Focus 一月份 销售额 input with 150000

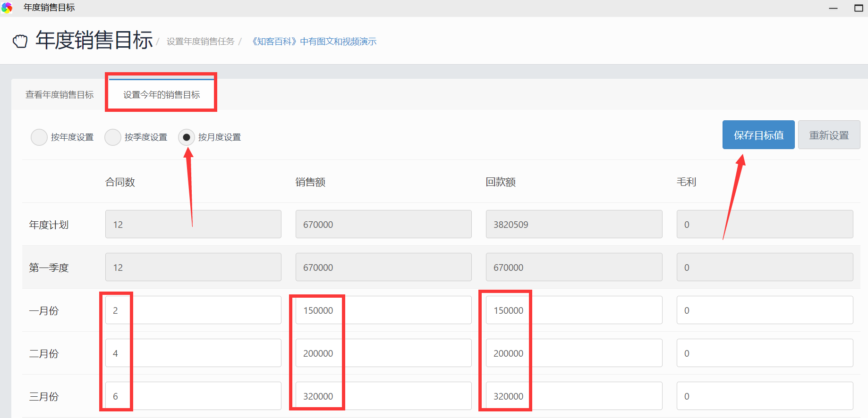(383, 310)
